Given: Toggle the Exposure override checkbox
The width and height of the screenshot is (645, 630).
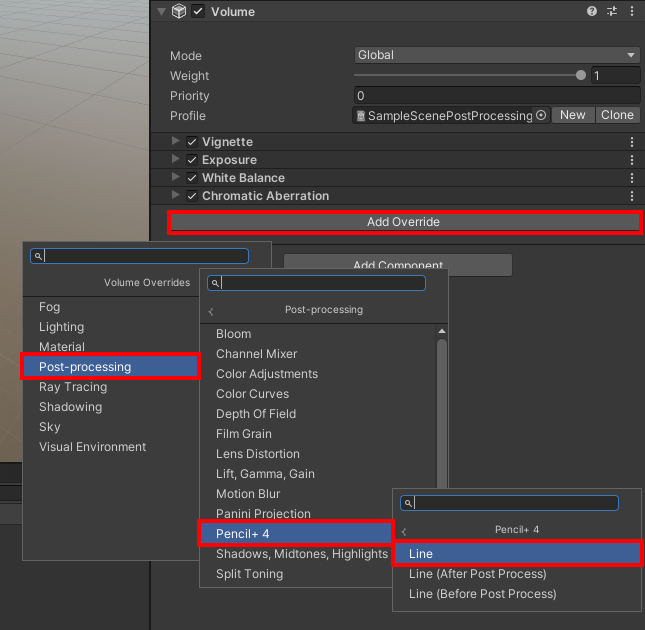Looking at the screenshot, I should [x=192, y=160].
